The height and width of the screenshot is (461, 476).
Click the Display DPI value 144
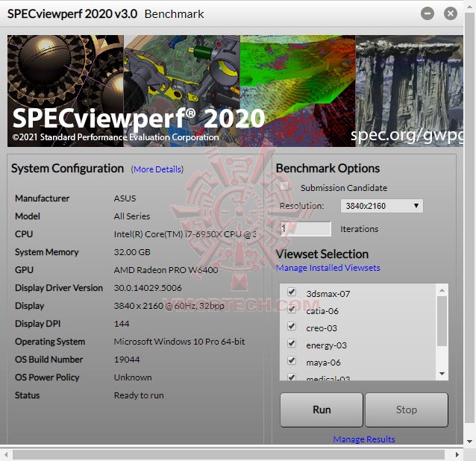pyautogui.click(x=122, y=324)
